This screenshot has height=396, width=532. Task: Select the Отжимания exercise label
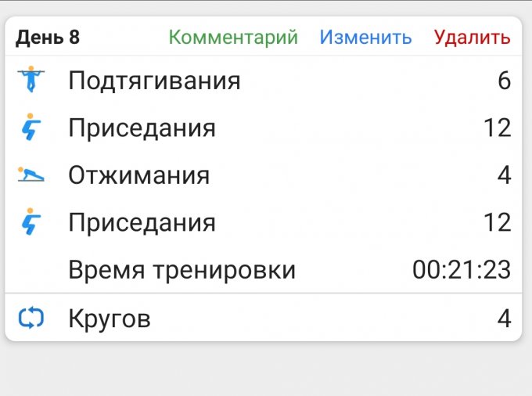pos(139,175)
